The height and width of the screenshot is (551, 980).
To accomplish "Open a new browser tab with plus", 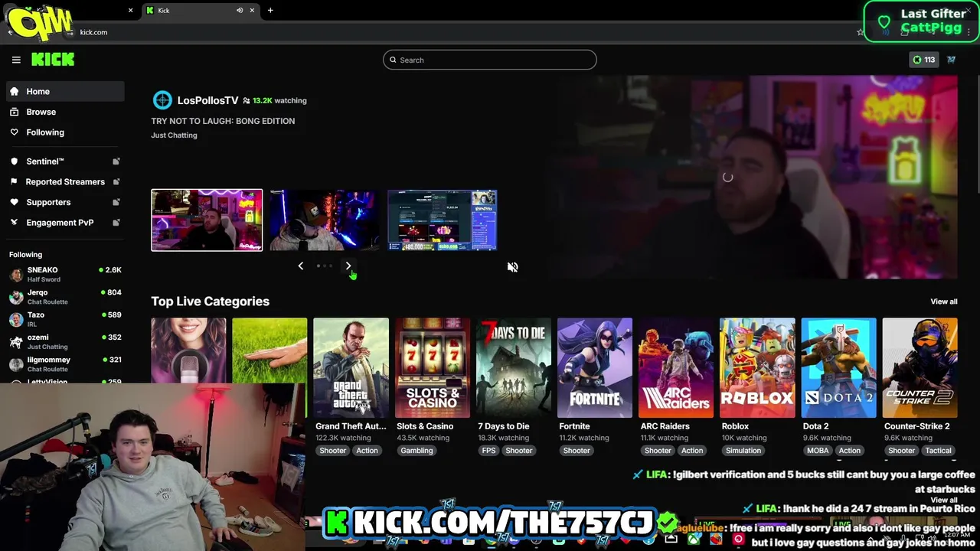I will tap(270, 11).
